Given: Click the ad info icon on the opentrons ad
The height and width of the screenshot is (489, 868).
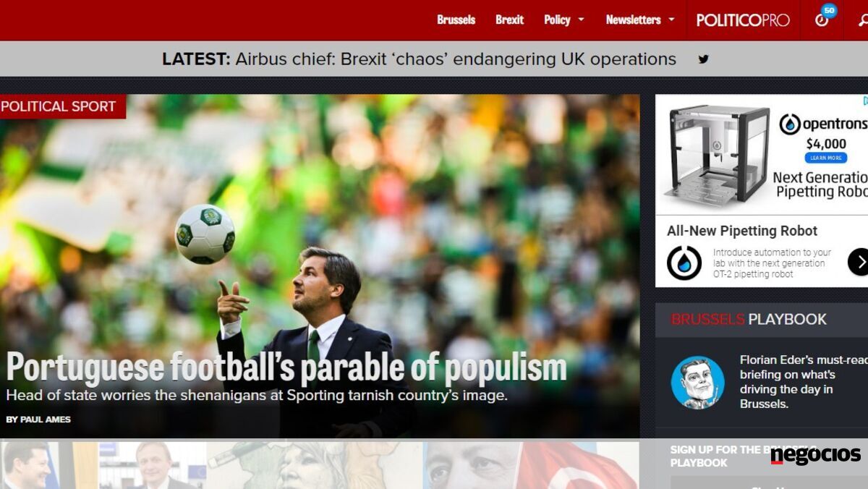Looking at the screenshot, I should point(864,101).
